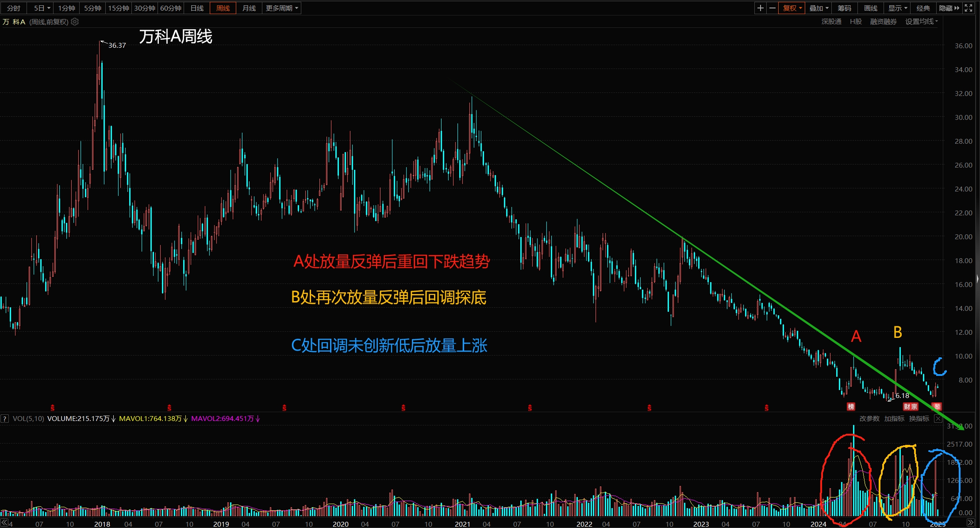Image resolution: width=980 pixels, height=528 pixels.
Task: Select the 1分钟 period
Action: 66,8
